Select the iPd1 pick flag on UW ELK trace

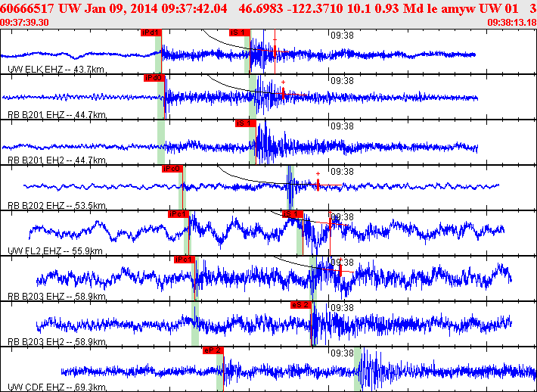point(151,33)
